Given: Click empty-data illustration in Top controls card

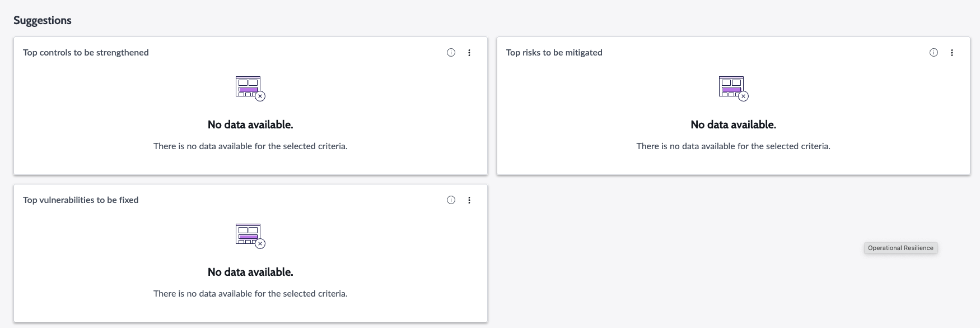Looking at the screenshot, I should click(x=250, y=89).
